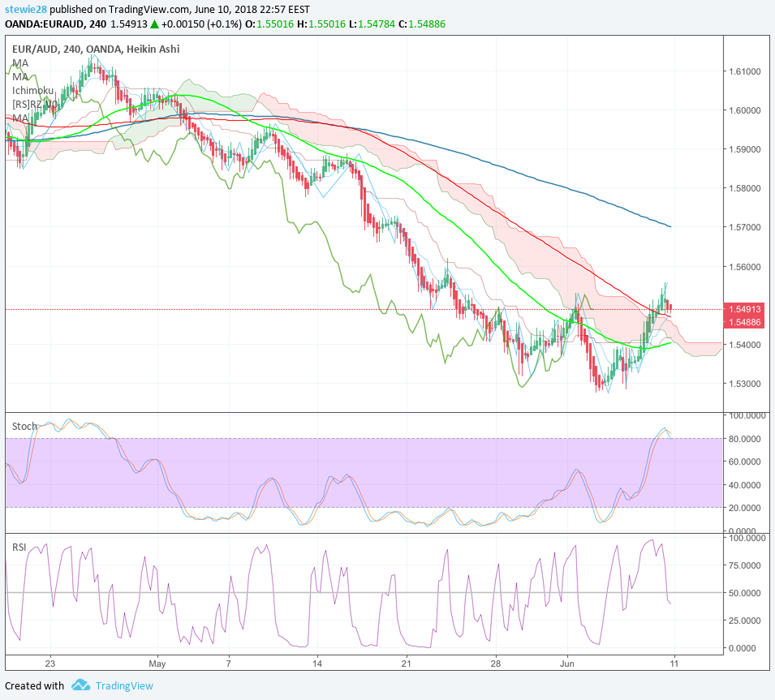775x700 pixels.
Task: Click the open value O:1.55016
Action: coord(269,24)
